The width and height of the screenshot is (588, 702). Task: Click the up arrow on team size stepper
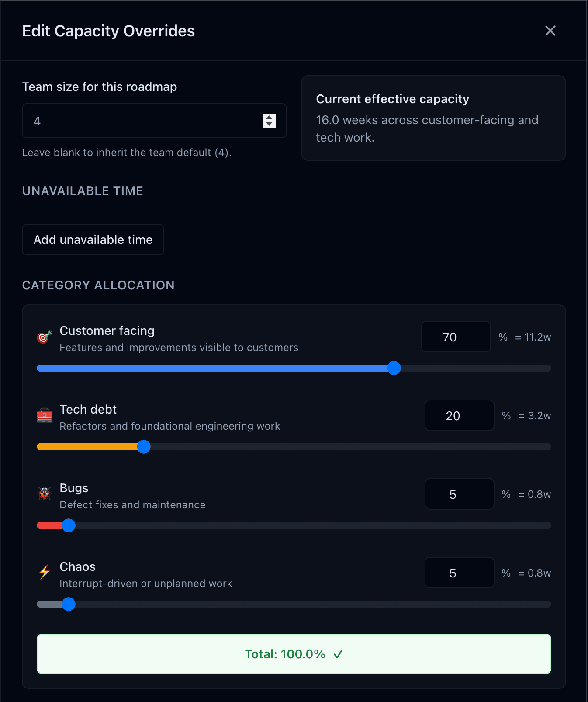[269, 117]
